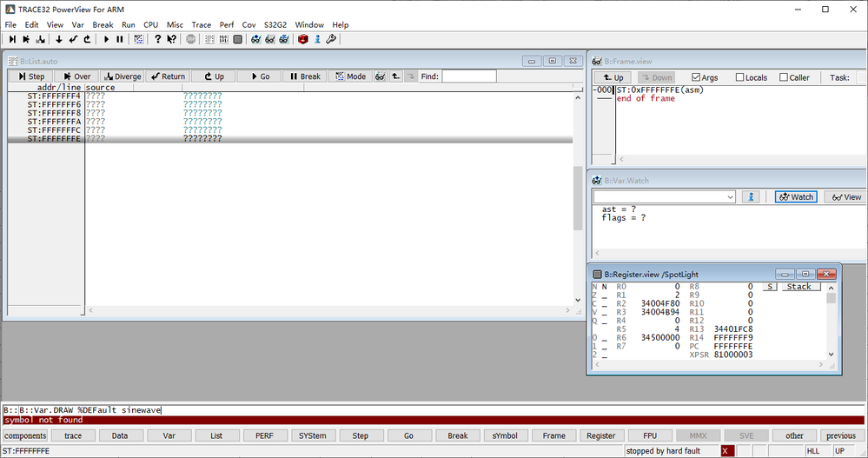The height and width of the screenshot is (458, 868).
Task: Click the B:: command line input field
Action: [x=433, y=410]
